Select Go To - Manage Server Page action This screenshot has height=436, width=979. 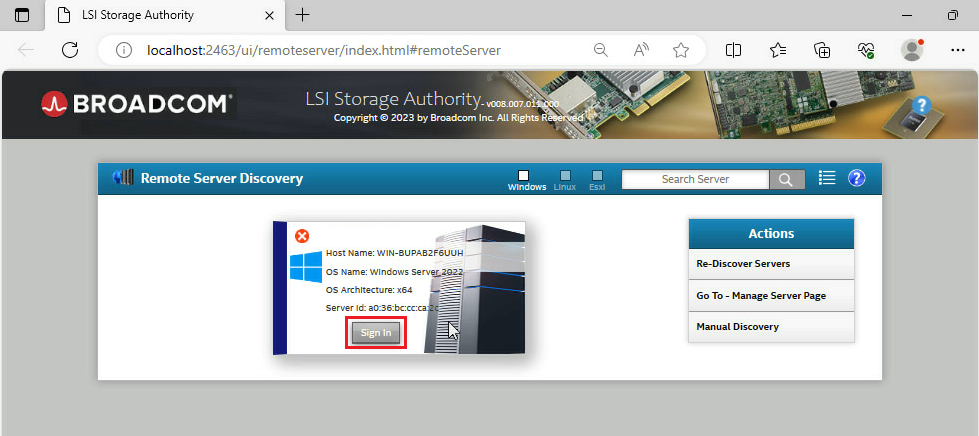pos(771,295)
